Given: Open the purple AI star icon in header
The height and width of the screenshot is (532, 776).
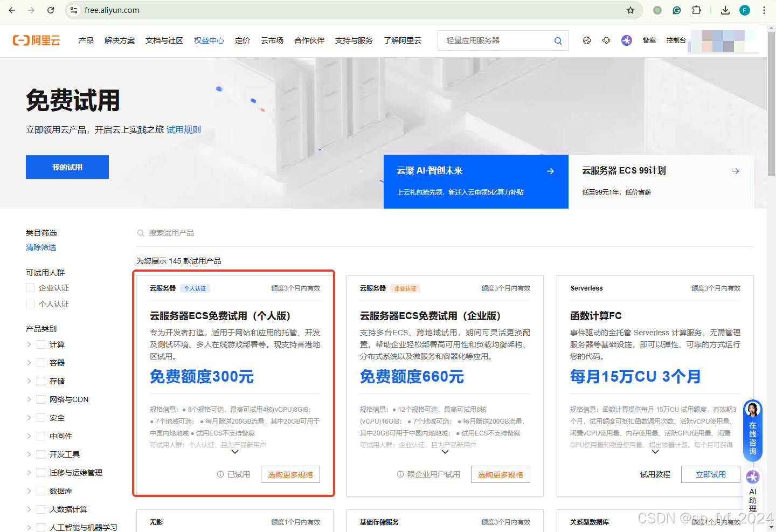Looking at the screenshot, I should [626, 40].
